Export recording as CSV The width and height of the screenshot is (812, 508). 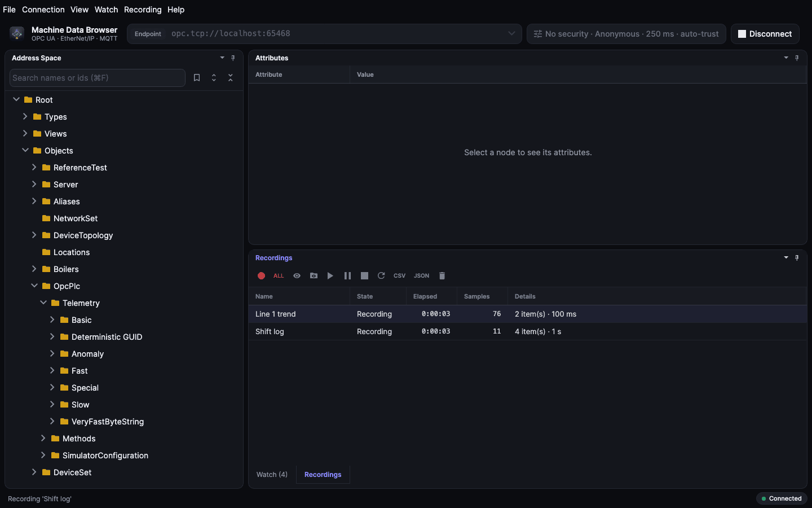pyautogui.click(x=399, y=275)
